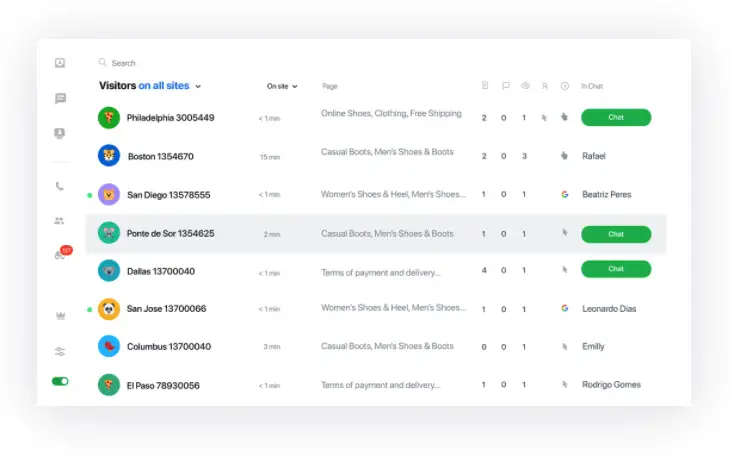Open the settings sliders icon
Image resolution: width=730 pixels, height=471 pixels.
[x=60, y=351]
